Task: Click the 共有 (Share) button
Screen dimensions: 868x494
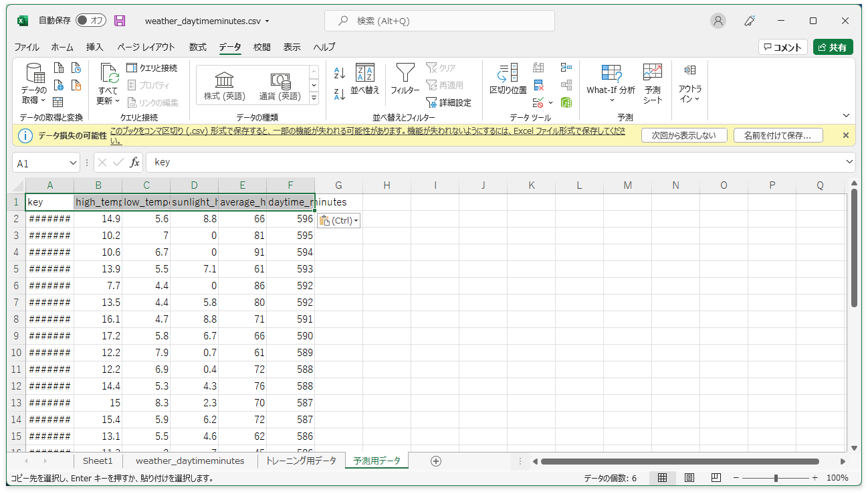Action: point(833,48)
